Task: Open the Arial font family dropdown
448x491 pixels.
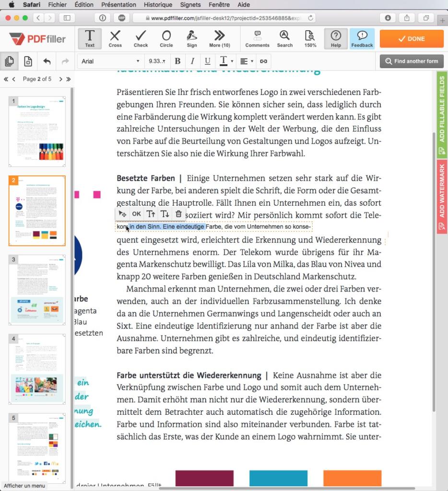Action: [x=110, y=61]
